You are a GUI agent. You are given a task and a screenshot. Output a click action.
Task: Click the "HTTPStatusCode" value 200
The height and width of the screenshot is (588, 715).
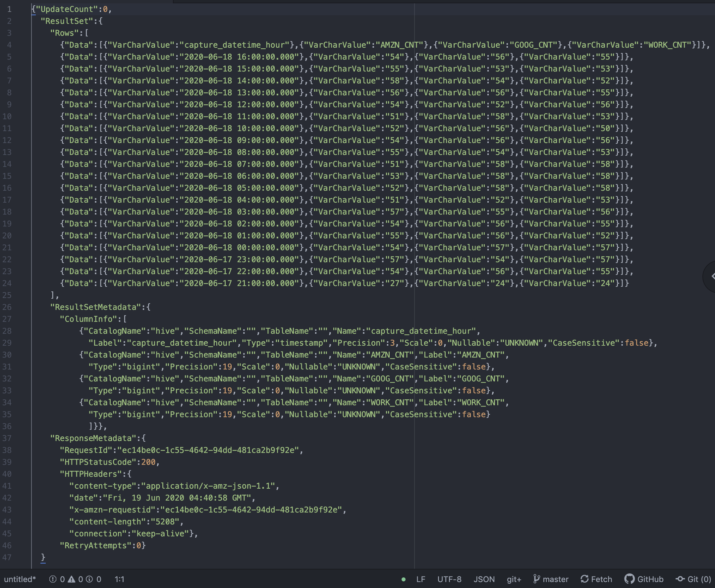148,462
